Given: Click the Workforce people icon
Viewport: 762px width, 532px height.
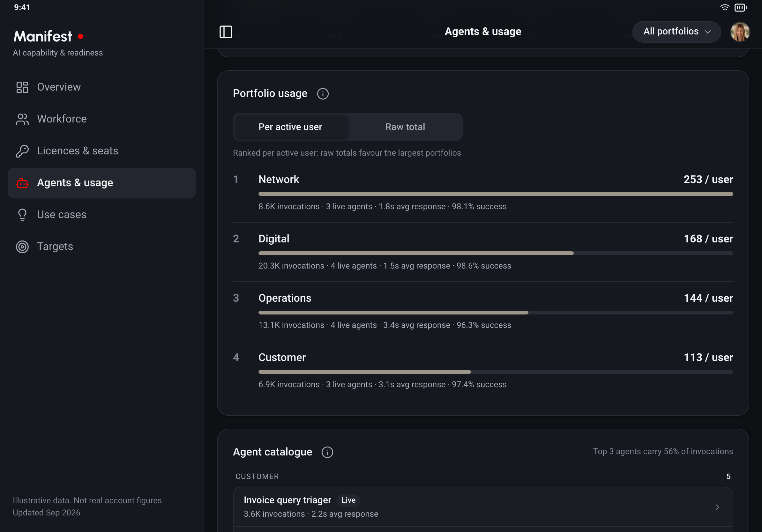Looking at the screenshot, I should click(22, 119).
